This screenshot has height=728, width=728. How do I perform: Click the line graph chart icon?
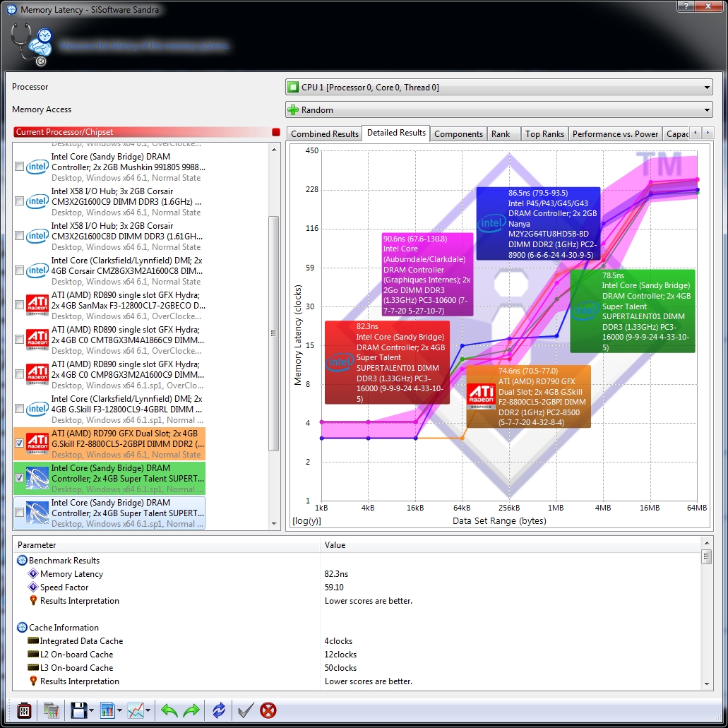point(136,710)
